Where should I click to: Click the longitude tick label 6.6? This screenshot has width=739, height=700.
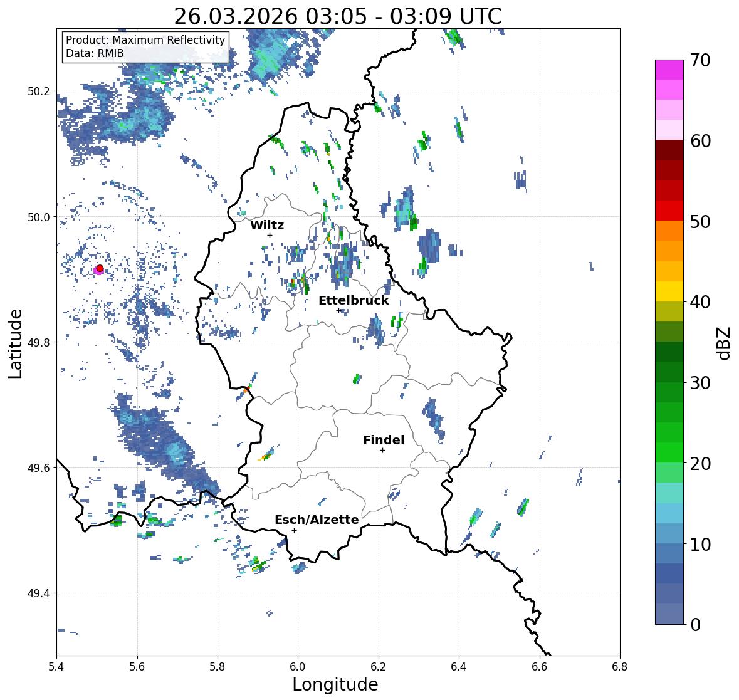(539, 667)
